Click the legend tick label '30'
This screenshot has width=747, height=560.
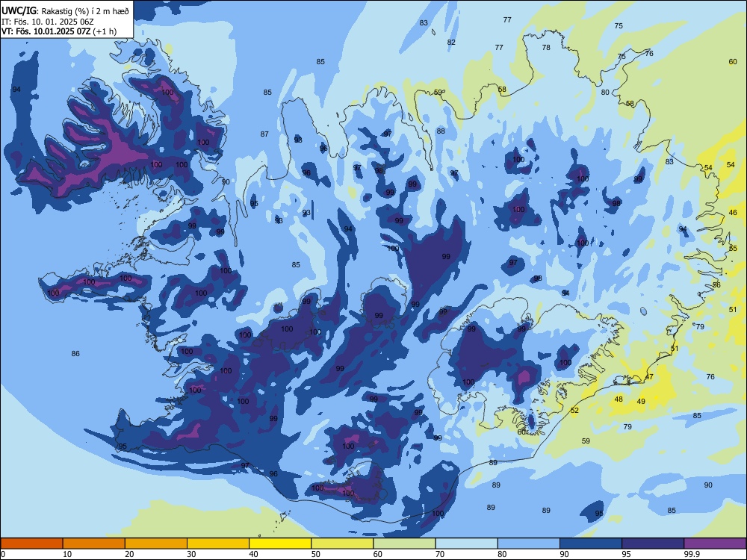pos(191,554)
